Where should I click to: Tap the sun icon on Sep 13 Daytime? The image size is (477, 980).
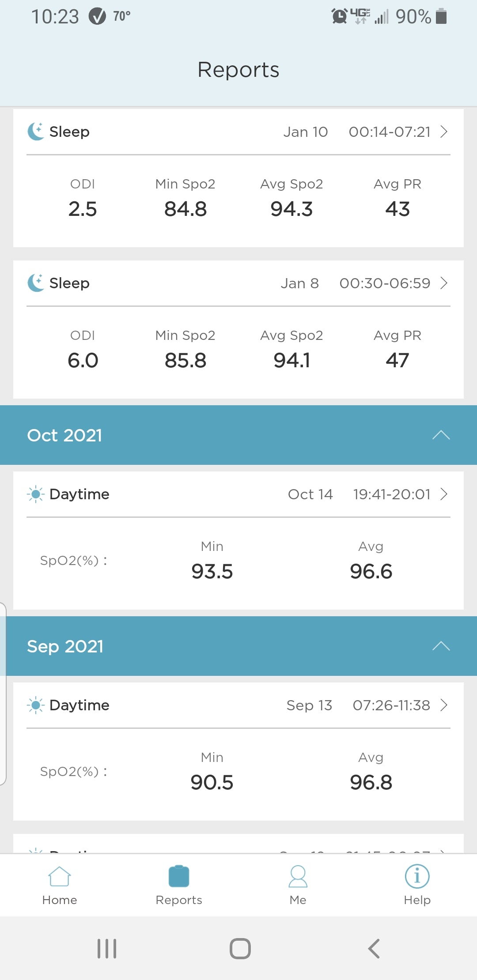36,705
